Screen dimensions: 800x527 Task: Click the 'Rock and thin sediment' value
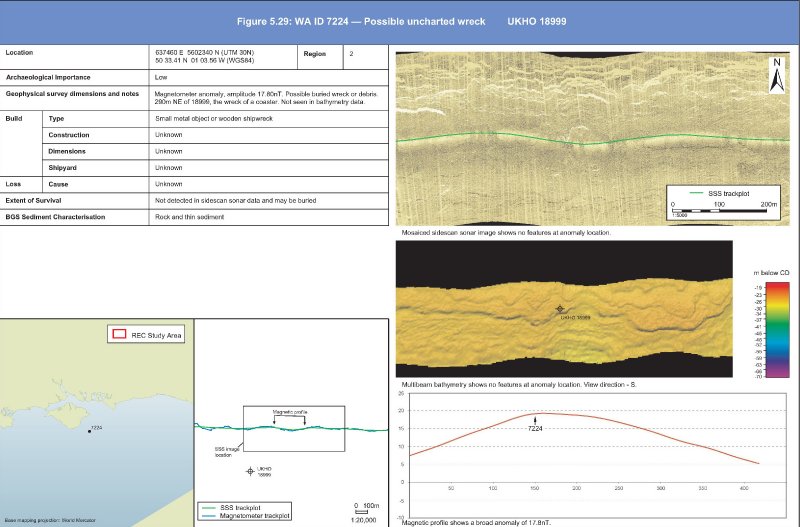point(189,217)
